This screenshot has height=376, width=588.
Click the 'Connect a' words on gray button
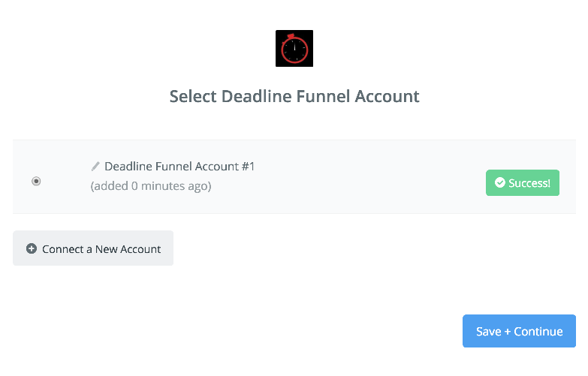click(x=67, y=249)
